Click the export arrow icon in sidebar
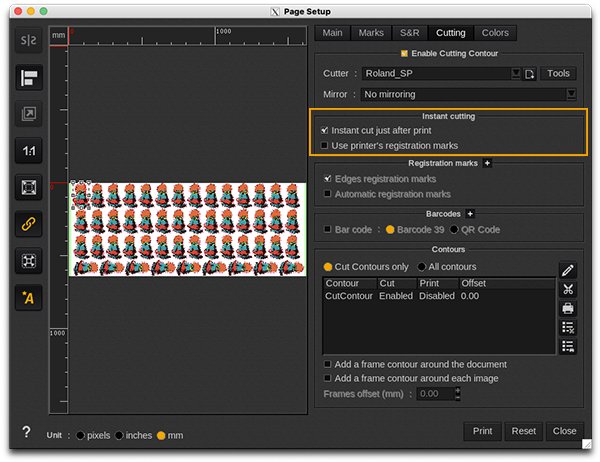 tap(29, 114)
